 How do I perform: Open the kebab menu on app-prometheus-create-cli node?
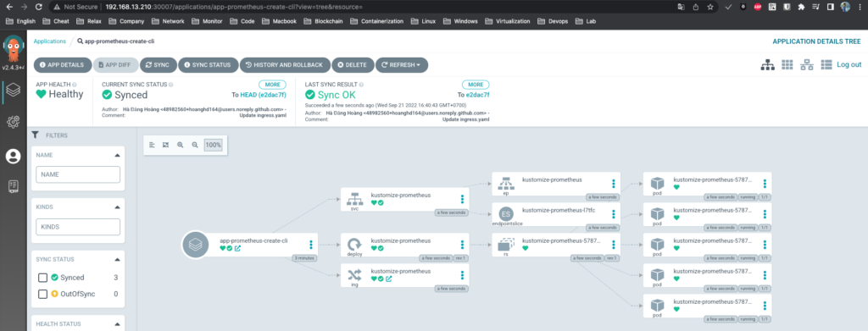[x=311, y=245]
